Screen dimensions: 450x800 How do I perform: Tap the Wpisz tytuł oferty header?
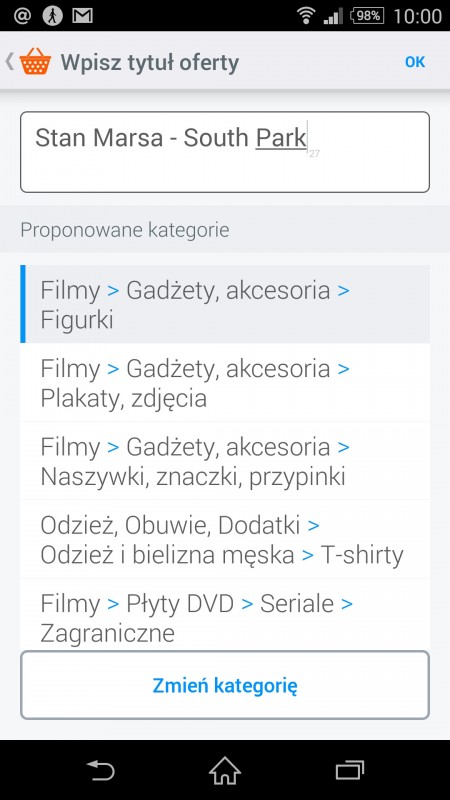[149, 62]
